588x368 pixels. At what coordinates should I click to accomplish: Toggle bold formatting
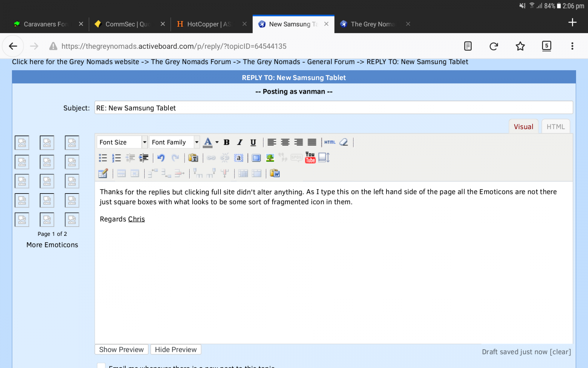tap(226, 142)
